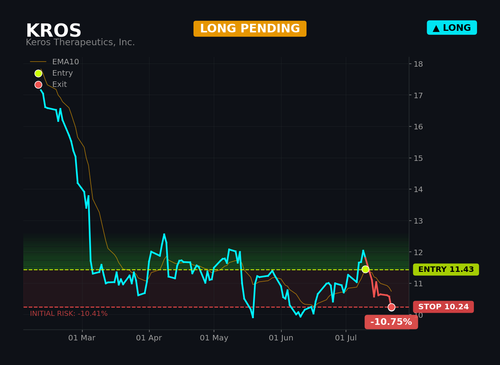
Task: Click the INITIAL RISK: -10.41% text
Action: [x=69, y=314]
